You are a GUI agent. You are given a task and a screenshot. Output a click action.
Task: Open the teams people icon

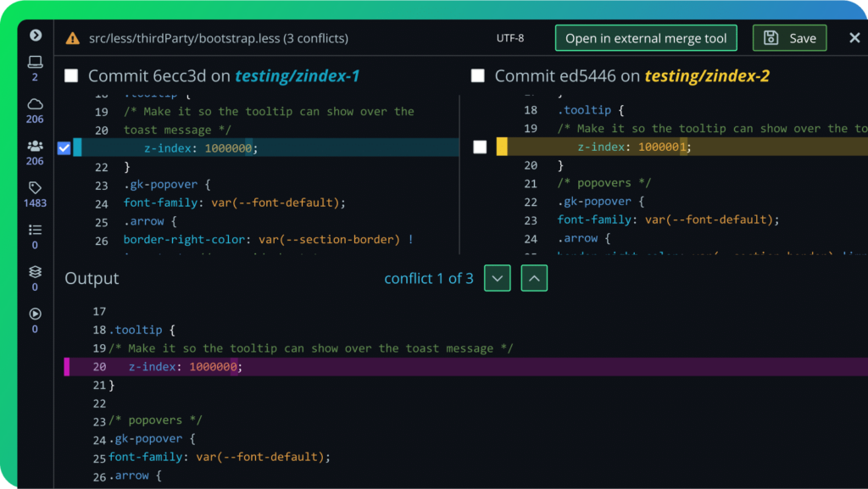point(35,146)
